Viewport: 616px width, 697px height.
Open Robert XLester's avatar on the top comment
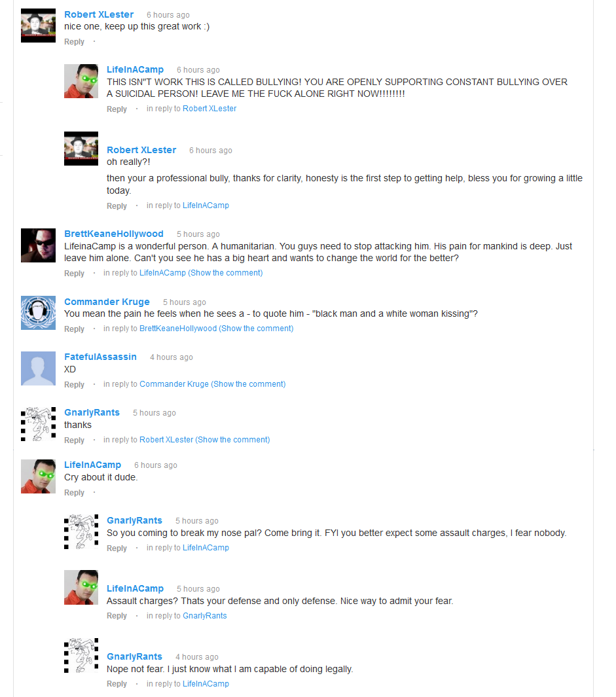click(38, 26)
